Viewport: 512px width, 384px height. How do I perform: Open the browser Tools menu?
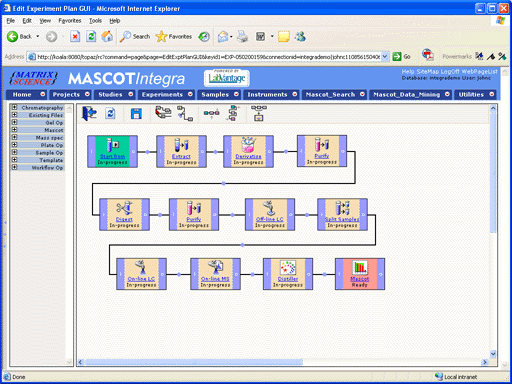[x=95, y=21]
